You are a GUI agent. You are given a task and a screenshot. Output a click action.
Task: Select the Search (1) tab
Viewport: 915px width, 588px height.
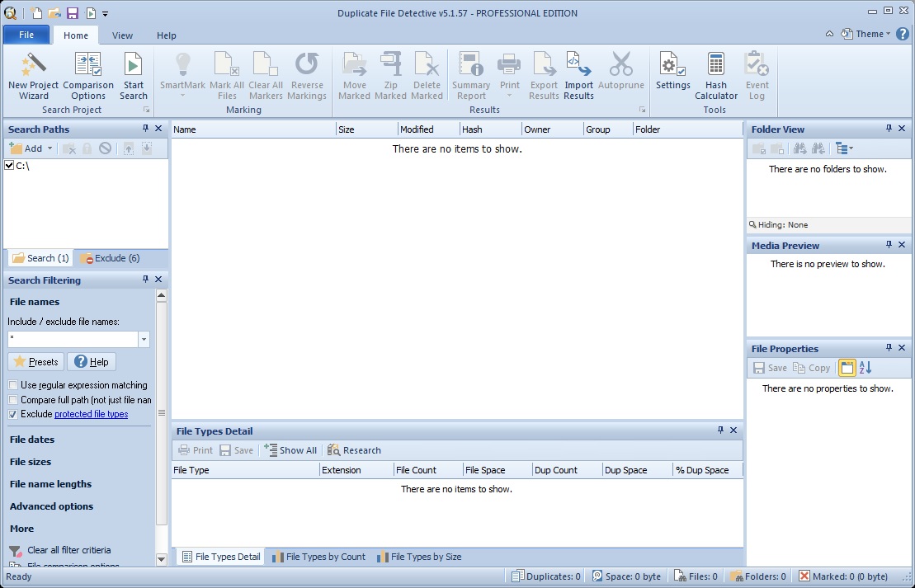[x=41, y=258]
